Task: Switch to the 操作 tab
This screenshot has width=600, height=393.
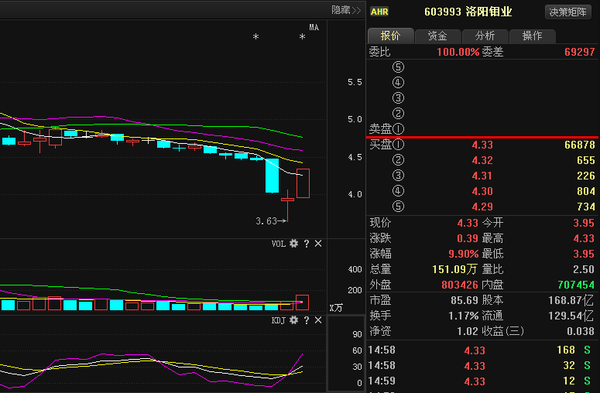Action: [532, 36]
